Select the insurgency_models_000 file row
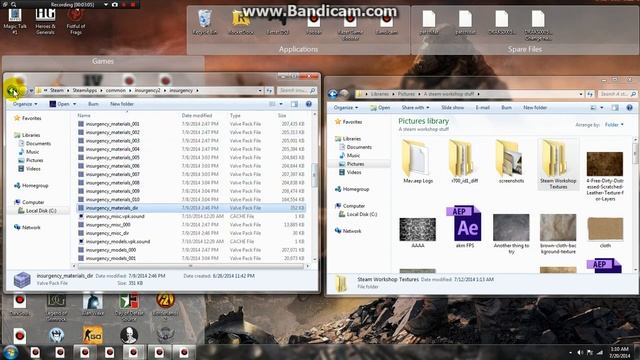The image size is (640, 360). click(x=191, y=250)
